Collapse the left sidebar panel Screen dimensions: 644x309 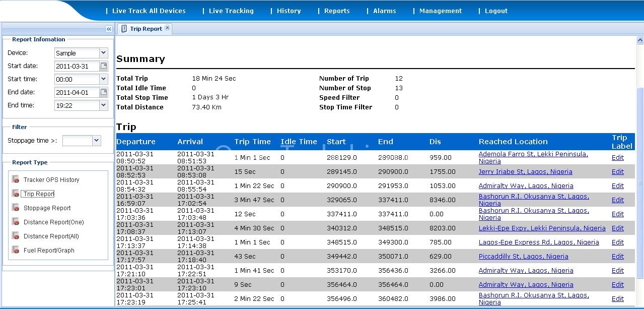(x=109, y=29)
